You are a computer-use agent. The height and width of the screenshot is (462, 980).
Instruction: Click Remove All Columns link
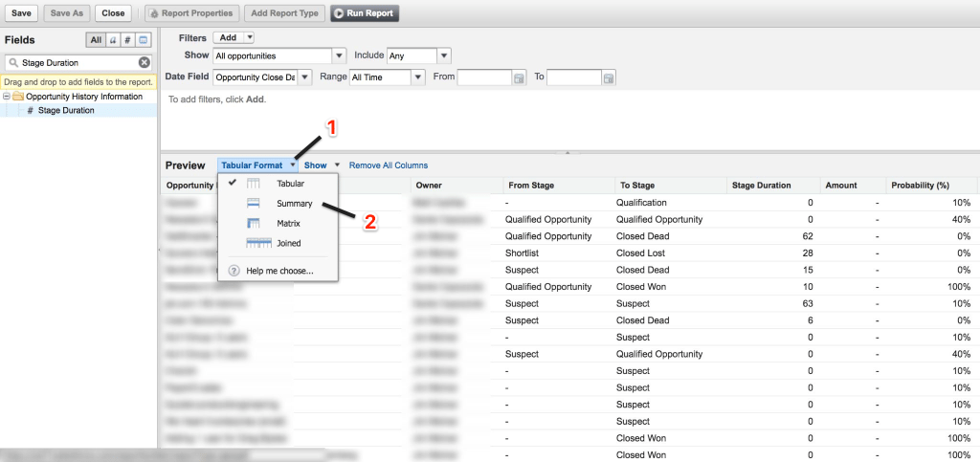point(389,165)
